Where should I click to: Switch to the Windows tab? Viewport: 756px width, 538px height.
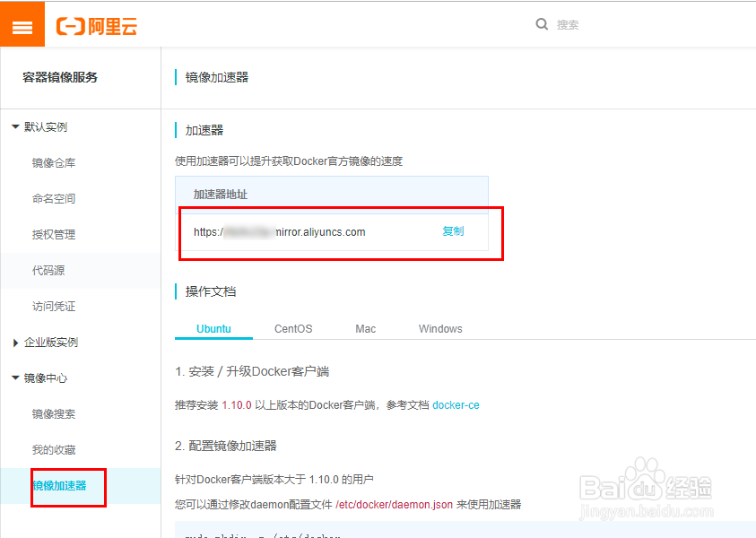tap(440, 329)
